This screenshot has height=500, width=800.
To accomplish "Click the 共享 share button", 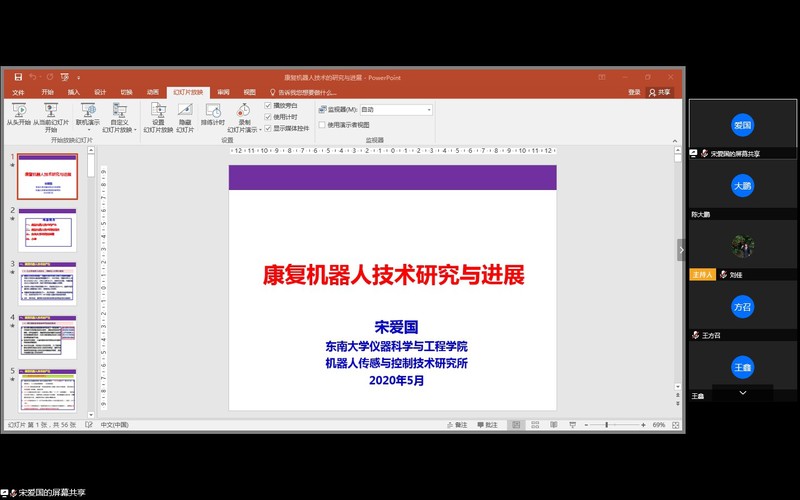I will pos(660,92).
